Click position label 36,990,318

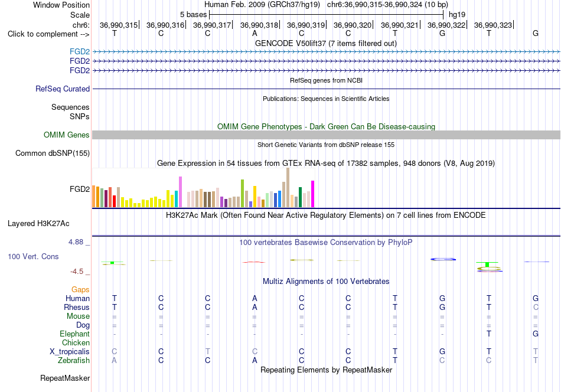[259, 25]
